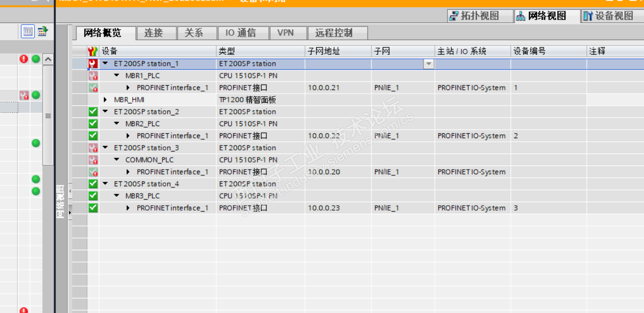Collapse the COMMON_PLC tree node
Viewport: 644px width, 313px height.
[117, 160]
